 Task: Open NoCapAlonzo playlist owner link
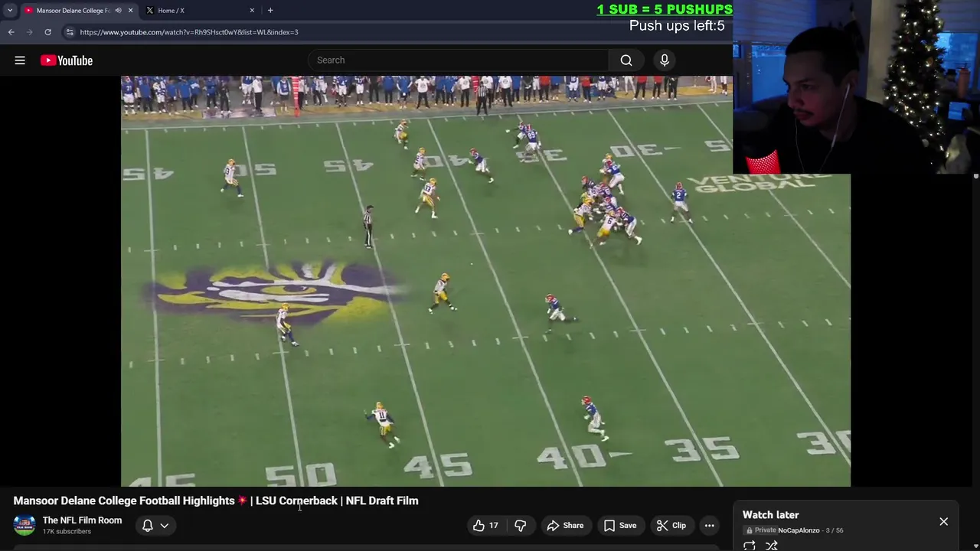pyautogui.click(x=799, y=530)
